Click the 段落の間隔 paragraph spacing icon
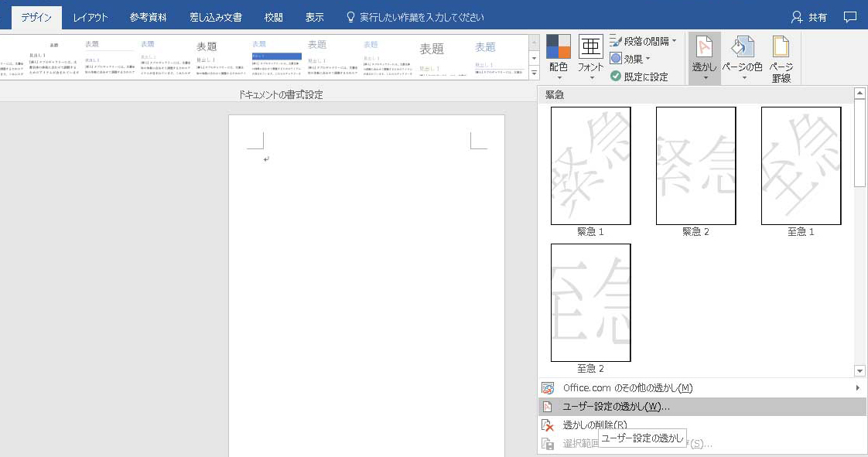 coord(617,40)
